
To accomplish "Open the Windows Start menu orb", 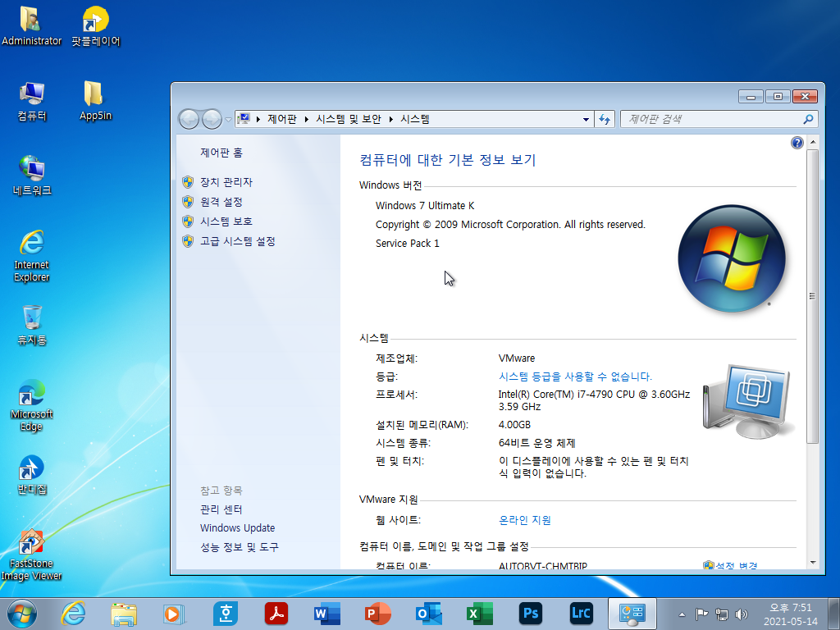I will [x=22, y=614].
